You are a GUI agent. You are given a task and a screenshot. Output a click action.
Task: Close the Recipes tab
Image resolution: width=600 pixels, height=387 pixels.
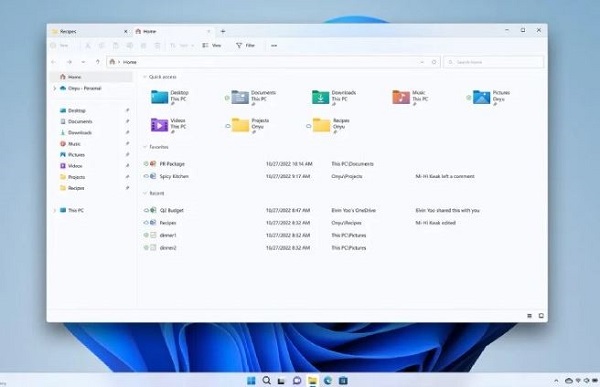coord(126,31)
